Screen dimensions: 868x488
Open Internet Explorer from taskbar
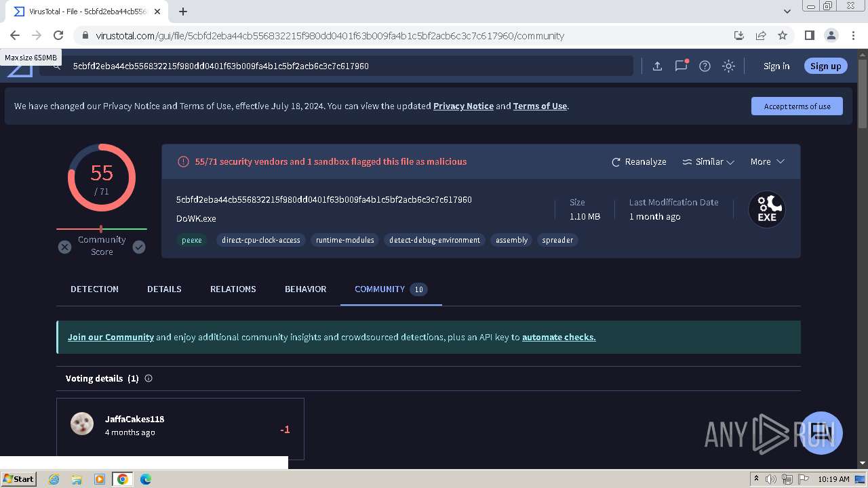point(54,479)
